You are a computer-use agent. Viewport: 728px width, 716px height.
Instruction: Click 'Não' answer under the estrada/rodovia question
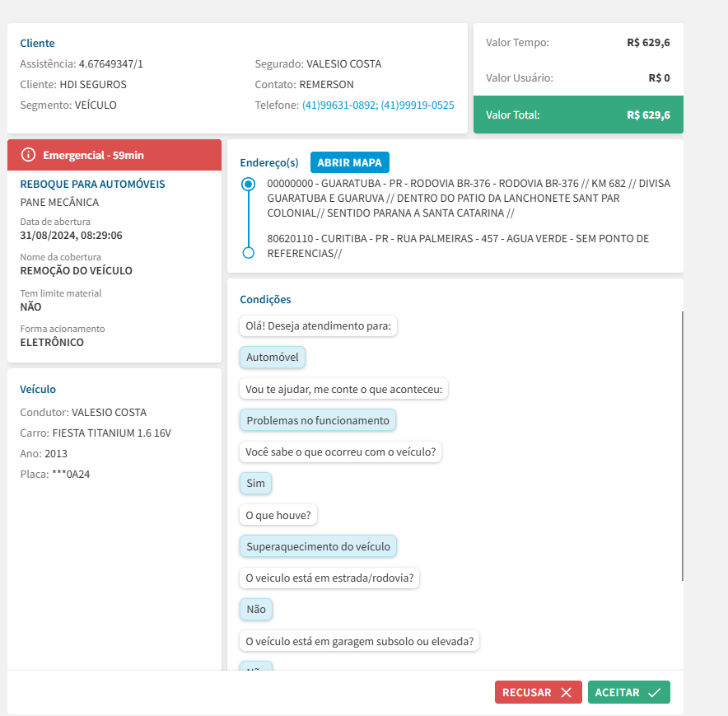click(x=256, y=609)
